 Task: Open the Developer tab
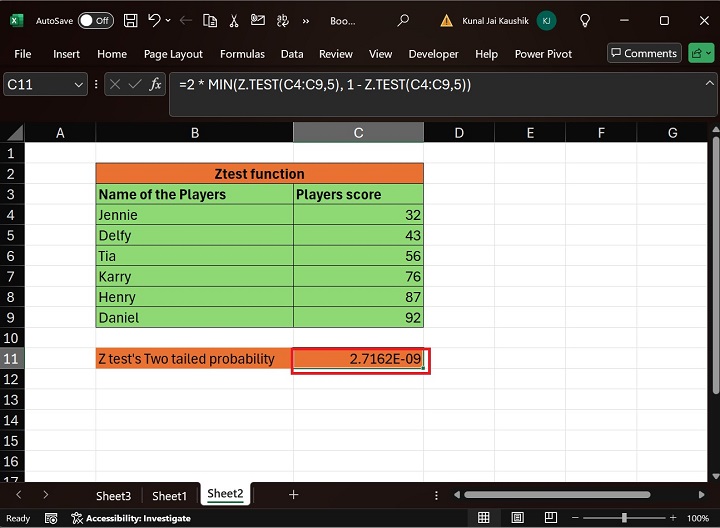pyautogui.click(x=433, y=54)
